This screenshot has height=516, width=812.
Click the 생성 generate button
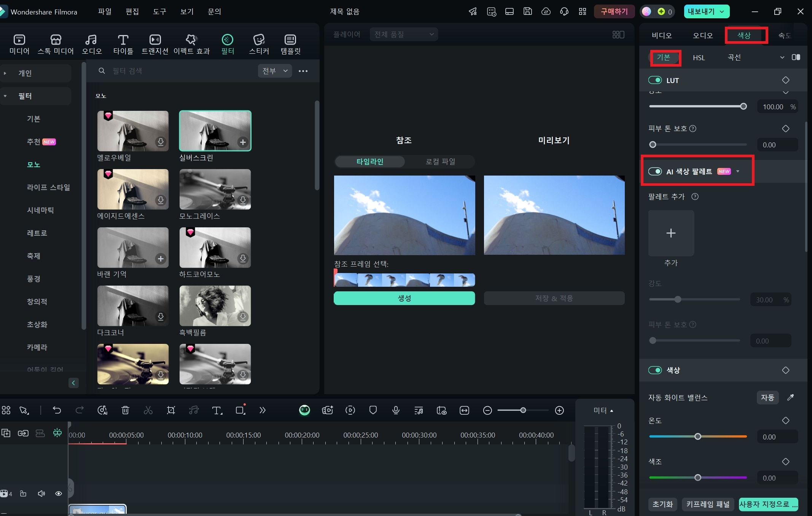tap(404, 298)
